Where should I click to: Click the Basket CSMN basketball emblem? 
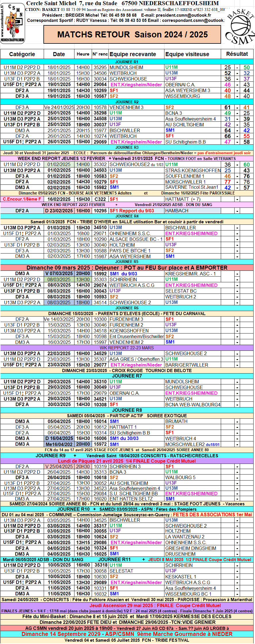click(x=240, y=27)
